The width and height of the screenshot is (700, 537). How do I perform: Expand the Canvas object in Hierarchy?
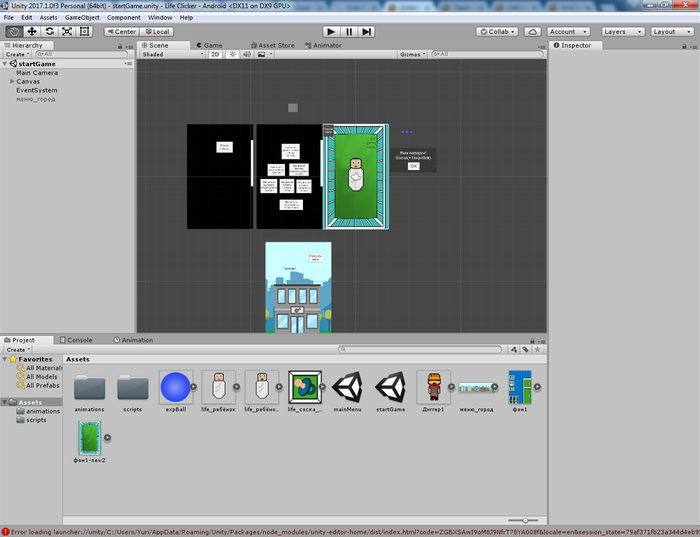tap(12, 81)
